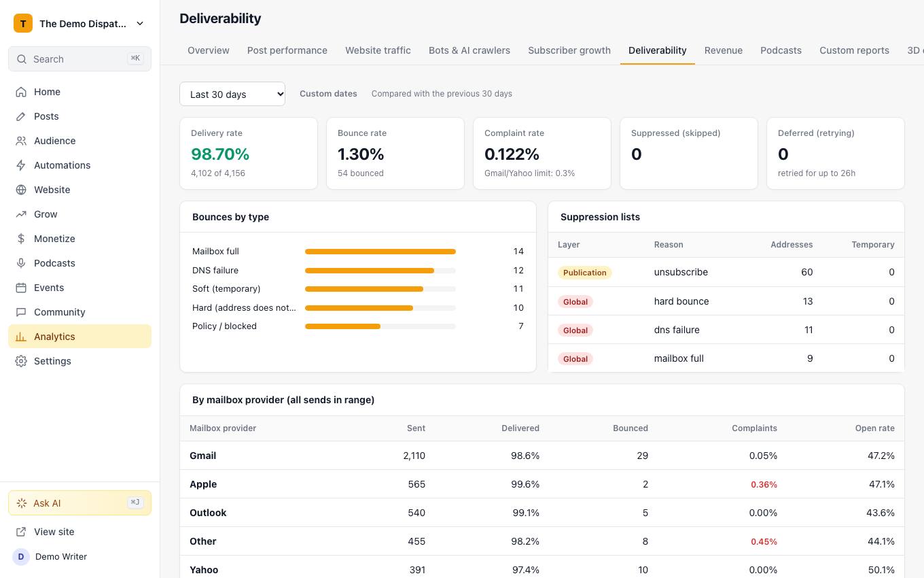Click the Search field in sidebar
Screen dimensions: 924x578
pos(79,58)
